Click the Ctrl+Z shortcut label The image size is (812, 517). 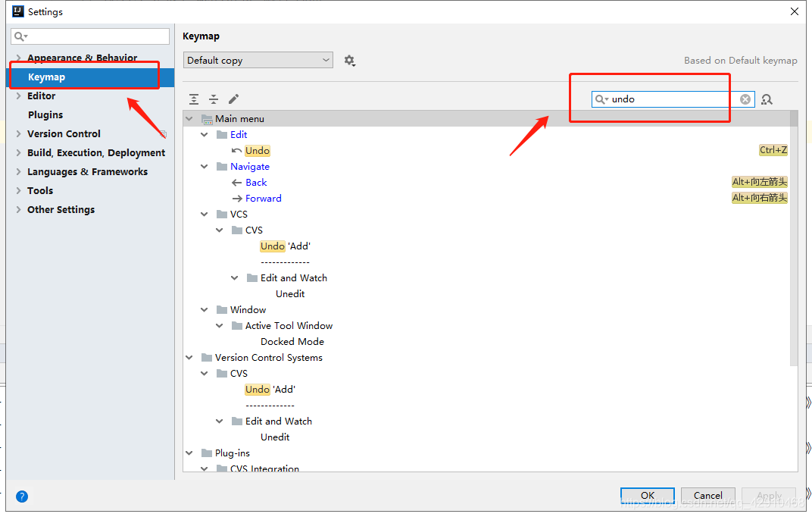[773, 150]
